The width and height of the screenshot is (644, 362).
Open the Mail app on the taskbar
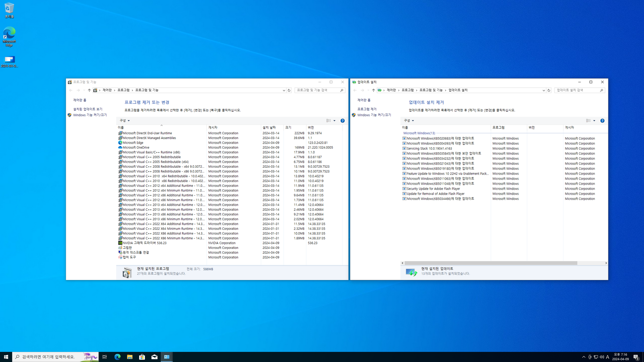(154, 357)
